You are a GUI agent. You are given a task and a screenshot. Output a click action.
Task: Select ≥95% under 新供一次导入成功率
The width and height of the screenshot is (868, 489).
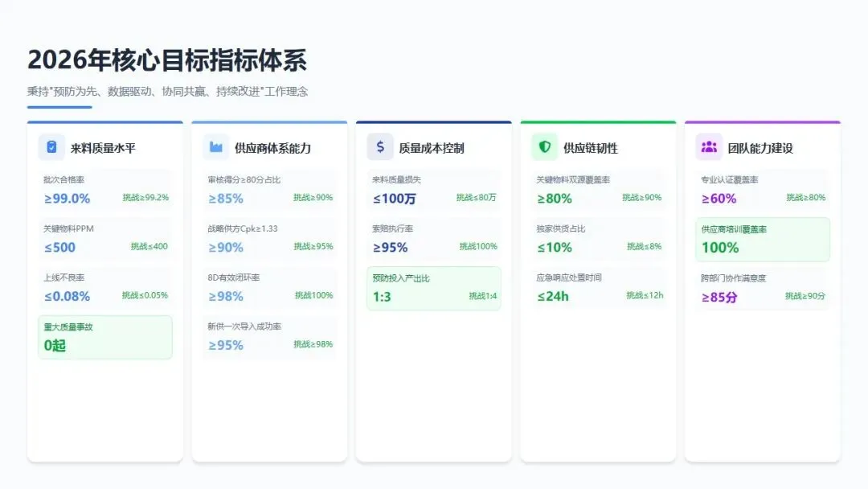[x=226, y=345]
